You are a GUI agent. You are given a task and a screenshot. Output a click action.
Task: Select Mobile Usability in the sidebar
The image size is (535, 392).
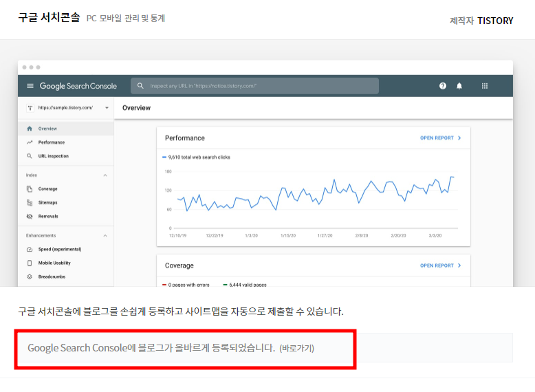click(x=66, y=263)
